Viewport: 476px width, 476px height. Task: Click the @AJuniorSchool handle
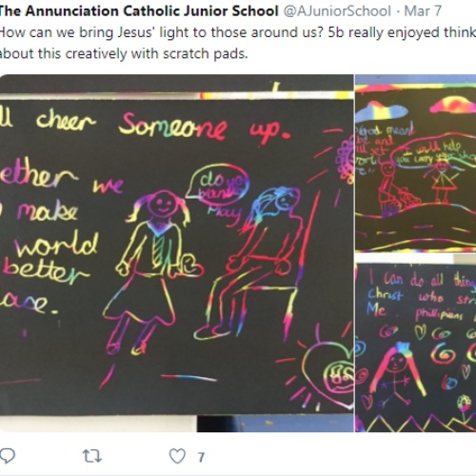point(337,11)
